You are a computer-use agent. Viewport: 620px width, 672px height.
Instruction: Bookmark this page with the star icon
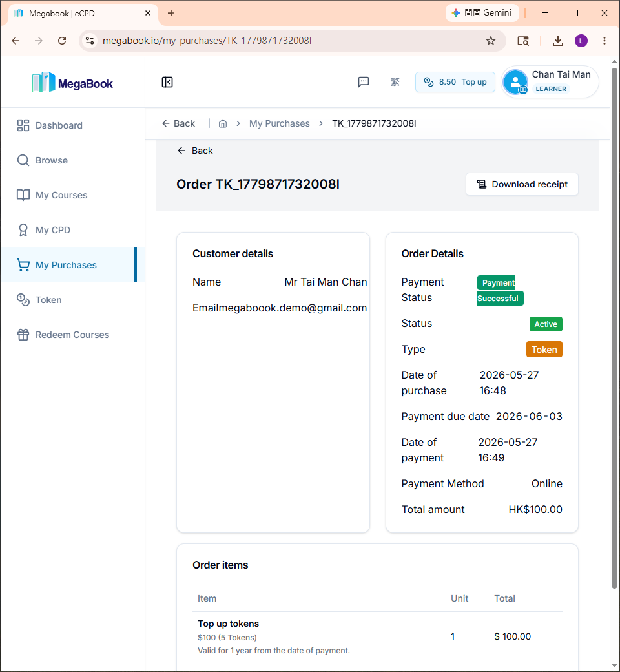(x=491, y=41)
